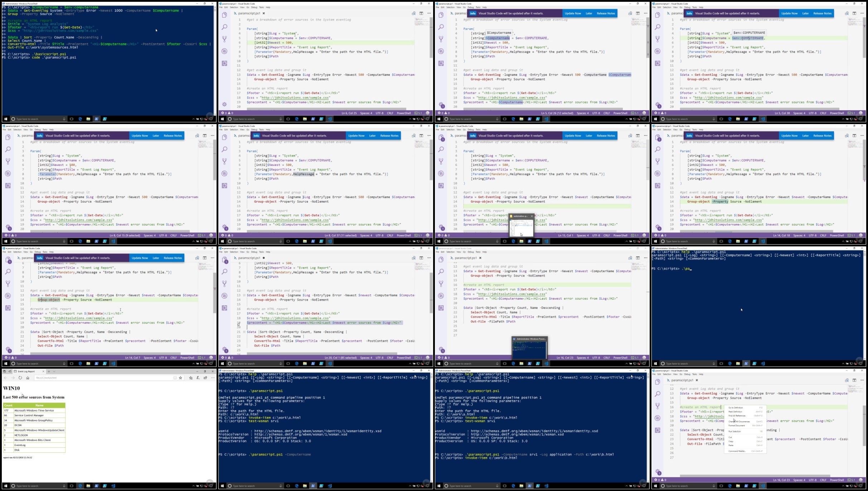Switch to the Event Log Report tab in Edge
The image size is (868, 491).
pyautogui.click(x=29, y=371)
